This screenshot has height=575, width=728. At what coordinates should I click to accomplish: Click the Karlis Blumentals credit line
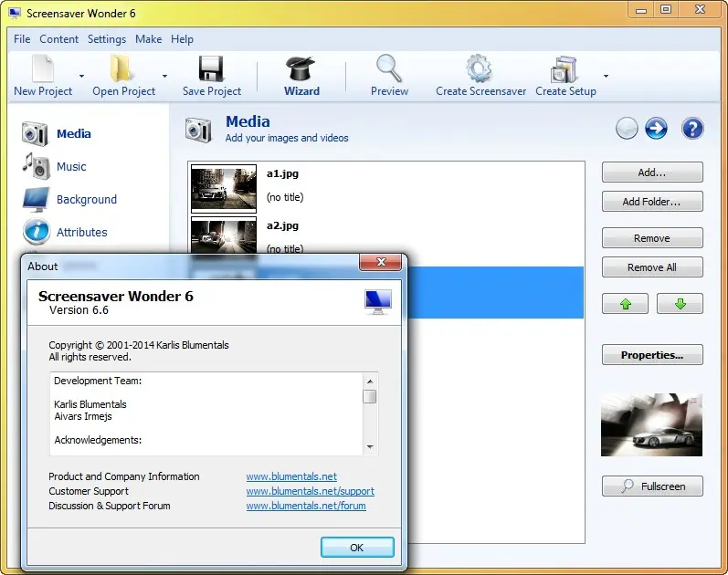click(90, 404)
